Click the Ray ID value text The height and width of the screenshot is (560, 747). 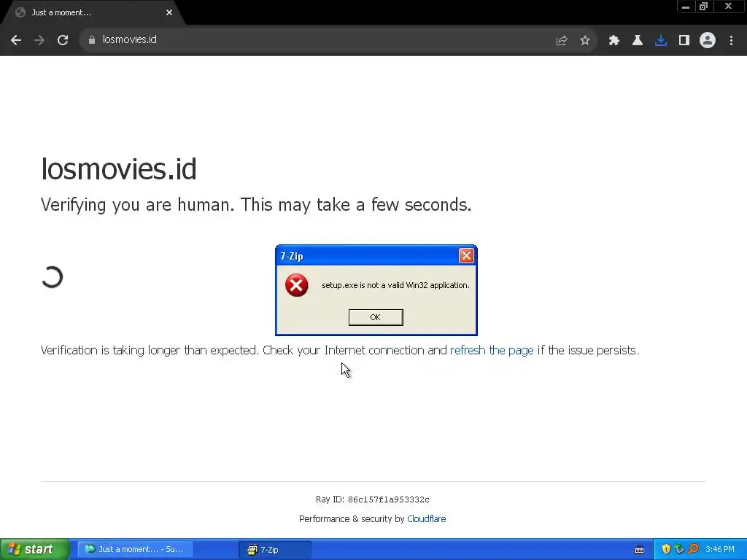pyautogui.click(x=388, y=499)
